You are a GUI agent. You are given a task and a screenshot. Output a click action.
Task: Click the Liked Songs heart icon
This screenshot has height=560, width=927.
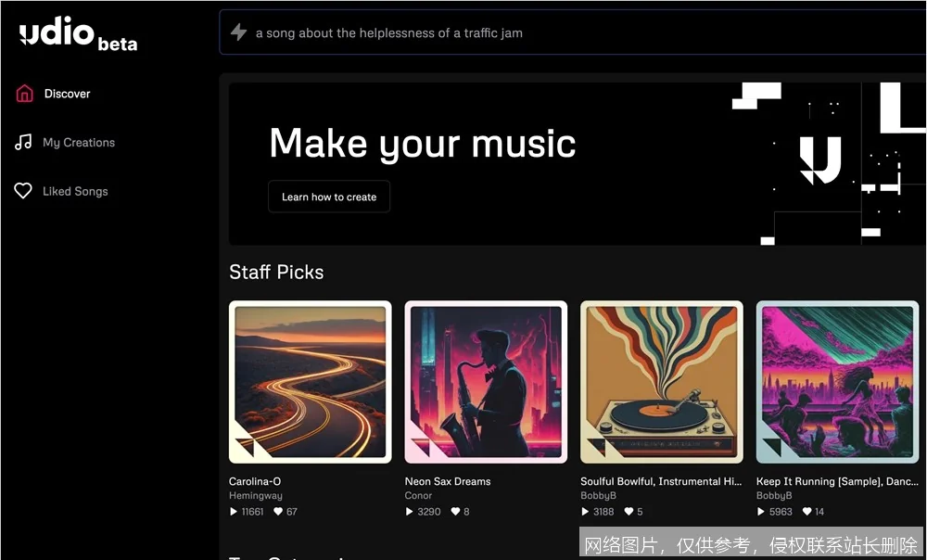[x=24, y=191]
